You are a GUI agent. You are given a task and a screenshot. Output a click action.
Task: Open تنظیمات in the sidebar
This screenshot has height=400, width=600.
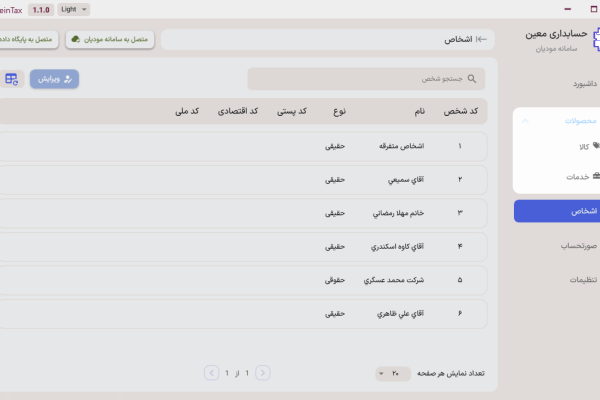pyautogui.click(x=583, y=280)
